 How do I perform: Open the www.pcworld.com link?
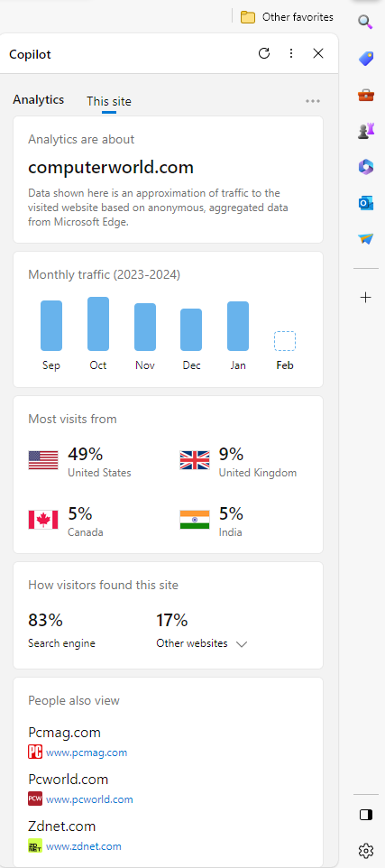[89, 799]
